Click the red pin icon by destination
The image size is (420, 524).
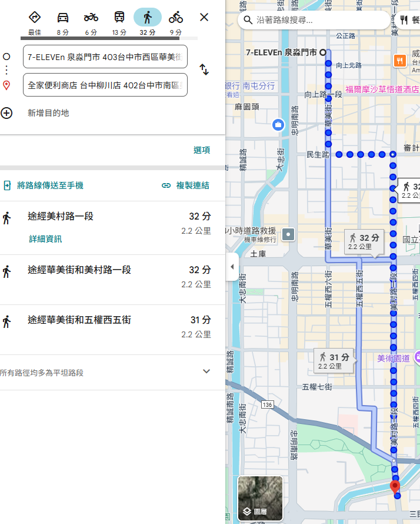tap(6, 85)
